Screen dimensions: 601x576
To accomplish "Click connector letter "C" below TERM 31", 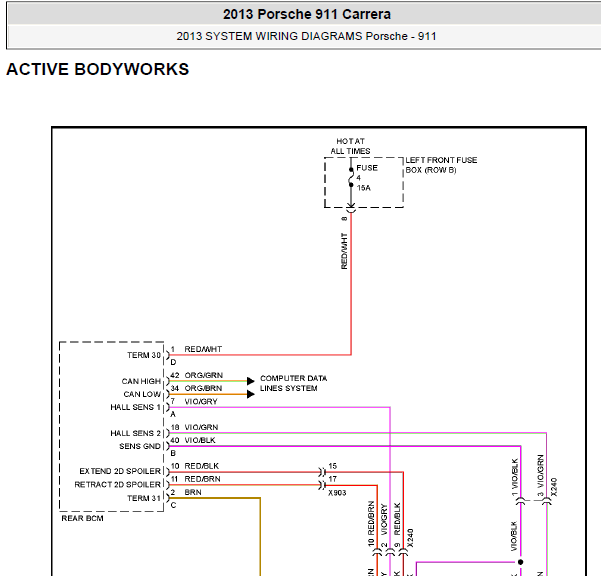I will 173,505.
